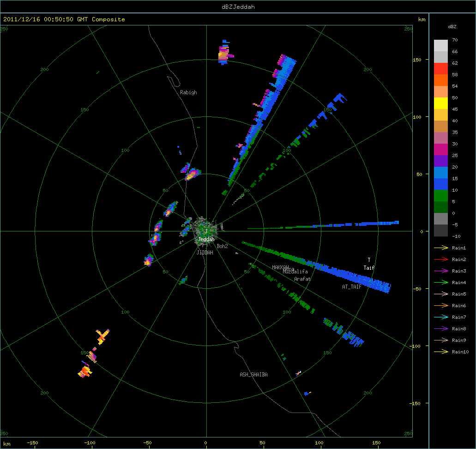Select the Arafat place label
476x449 pixels.
[x=302, y=279]
